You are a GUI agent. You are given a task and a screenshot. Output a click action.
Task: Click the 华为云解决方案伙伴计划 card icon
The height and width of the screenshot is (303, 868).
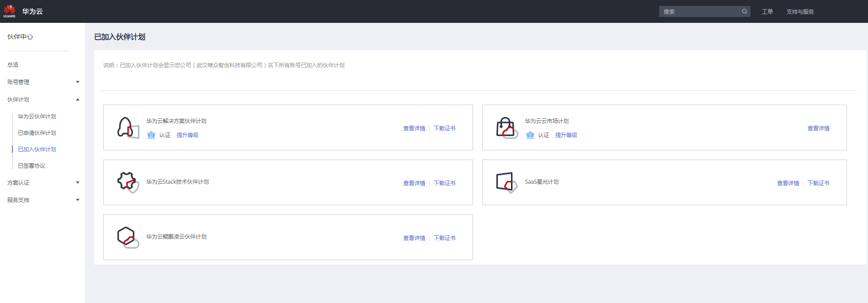pos(128,128)
